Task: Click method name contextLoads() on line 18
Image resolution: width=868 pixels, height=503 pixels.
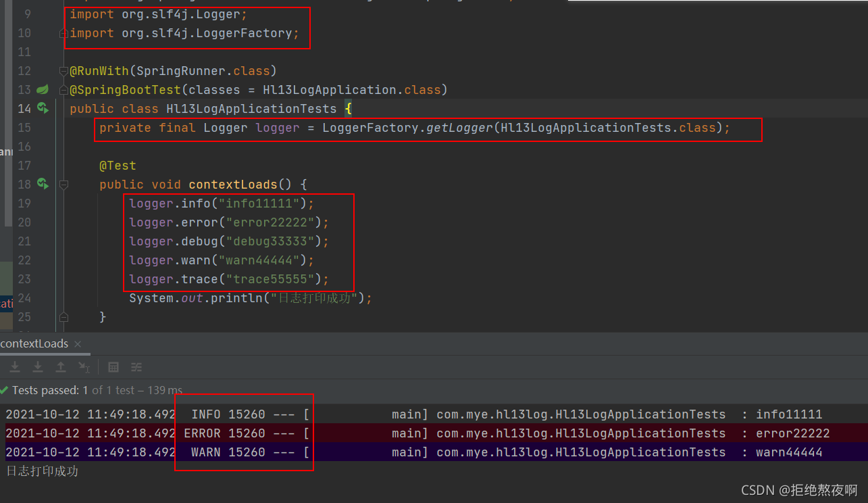Action: click(x=240, y=185)
